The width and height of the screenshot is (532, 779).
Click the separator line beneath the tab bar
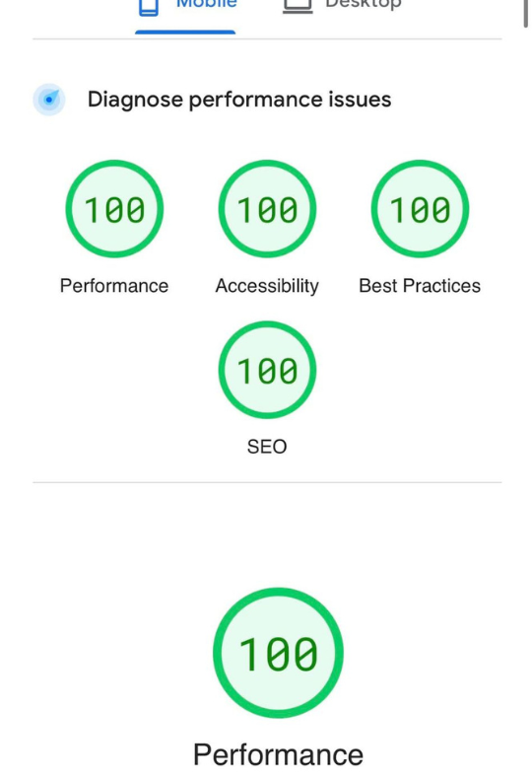coord(267,38)
